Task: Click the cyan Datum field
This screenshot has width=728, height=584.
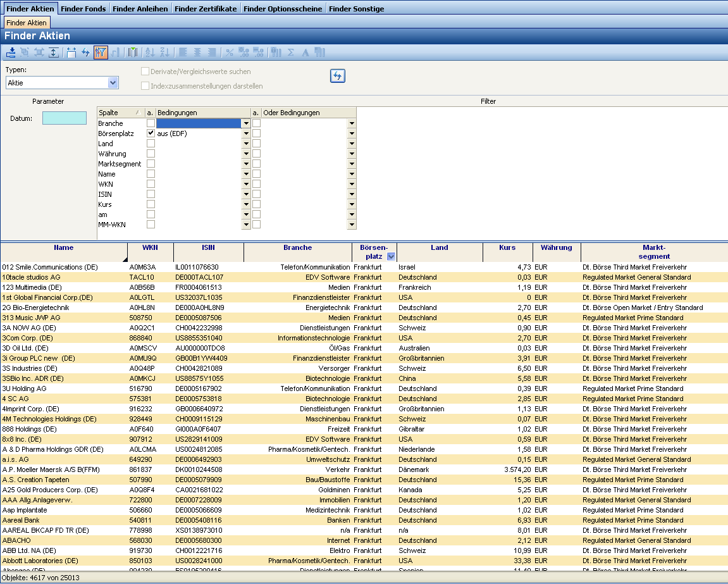Action: pyautogui.click(x=65, y=118)
